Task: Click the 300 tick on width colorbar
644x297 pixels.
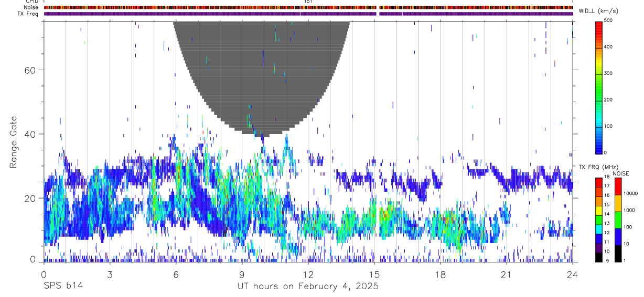Action: 608,73
